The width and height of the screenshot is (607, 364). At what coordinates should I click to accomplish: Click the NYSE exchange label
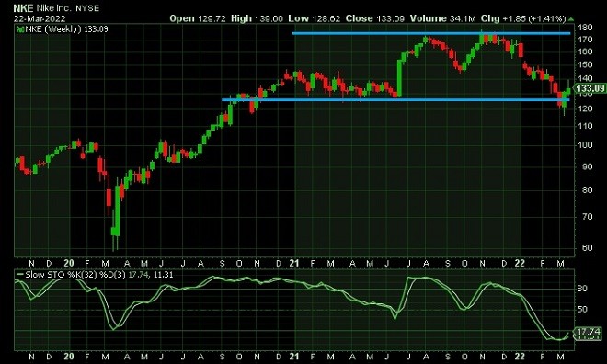(87, 8)
